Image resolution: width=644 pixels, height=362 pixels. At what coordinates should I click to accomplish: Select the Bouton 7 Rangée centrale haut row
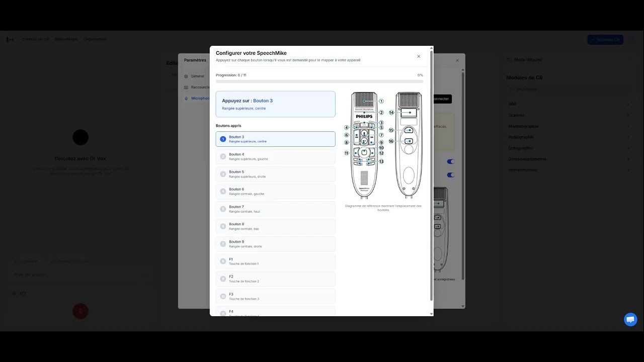click(x=275, y=209)
